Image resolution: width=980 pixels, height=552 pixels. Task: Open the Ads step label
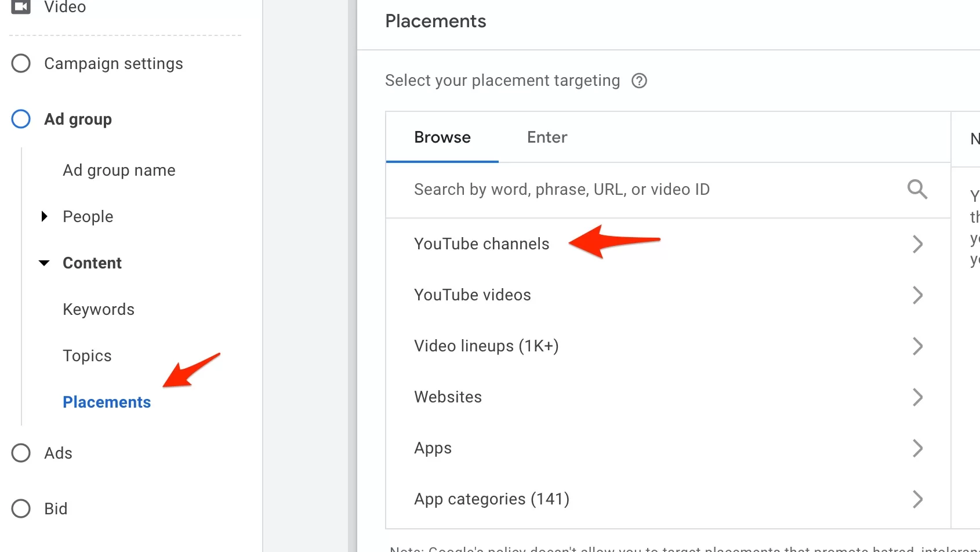tap(58, 453)
